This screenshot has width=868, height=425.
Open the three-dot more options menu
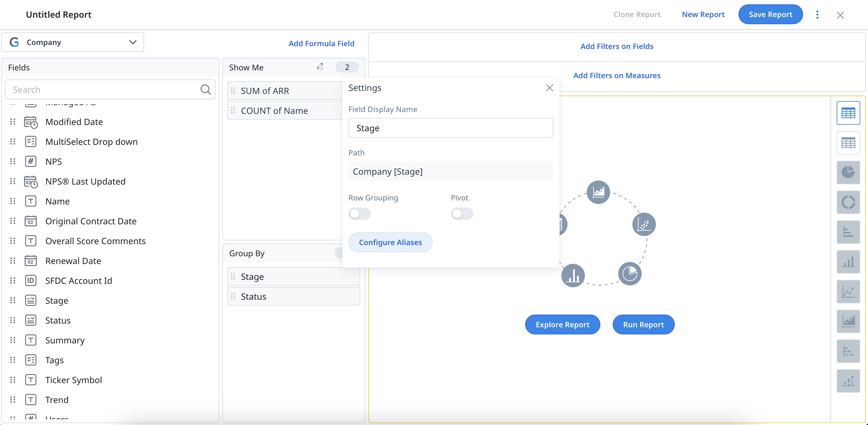tap(817, 15)
